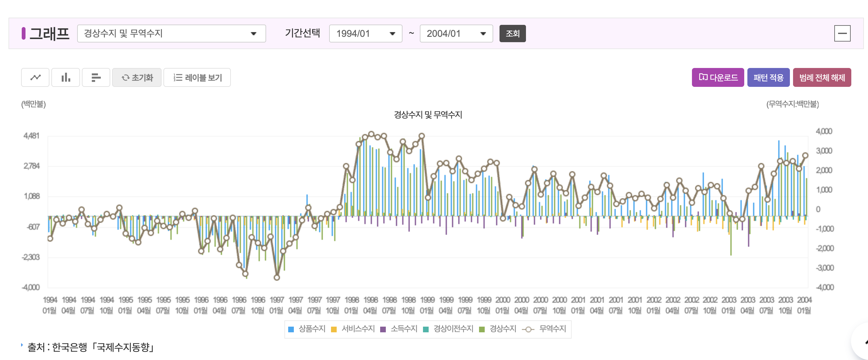Viewport: 868px width, 360px height.
Task: Open the end period dropdown 2004/01
Action: (x=456, y=33)
